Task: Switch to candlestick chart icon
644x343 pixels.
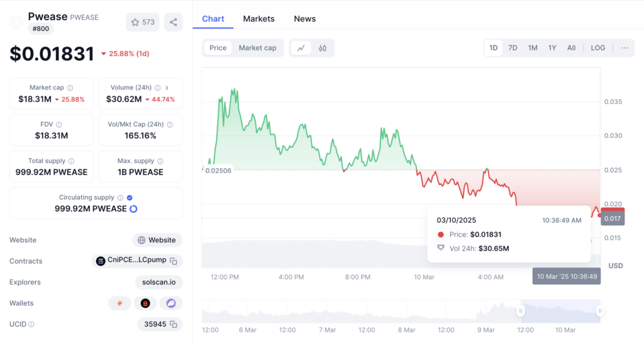Action: pos(323,48)
